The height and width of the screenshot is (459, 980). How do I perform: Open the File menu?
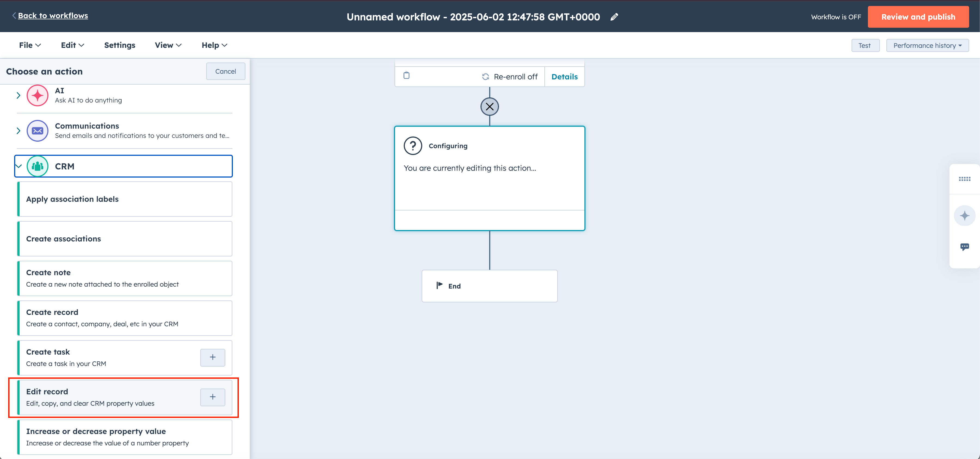pos(30,45)
